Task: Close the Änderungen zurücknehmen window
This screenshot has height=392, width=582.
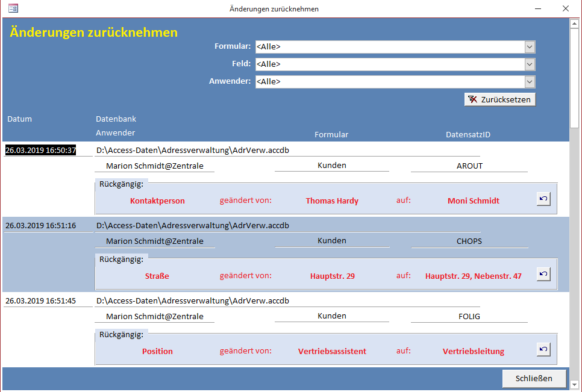Action: (566, 8)
